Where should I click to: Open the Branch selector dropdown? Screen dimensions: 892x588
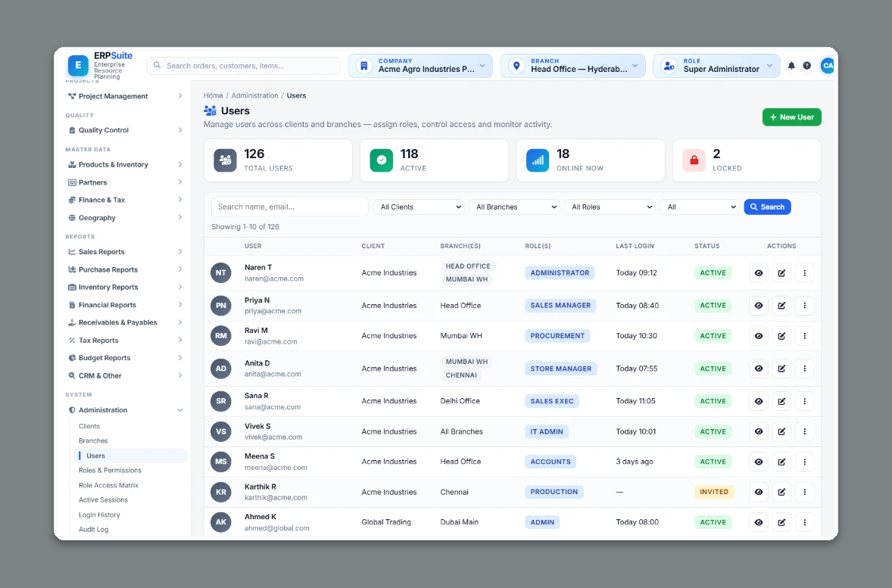pyautogui.click(x=573, y=66)
